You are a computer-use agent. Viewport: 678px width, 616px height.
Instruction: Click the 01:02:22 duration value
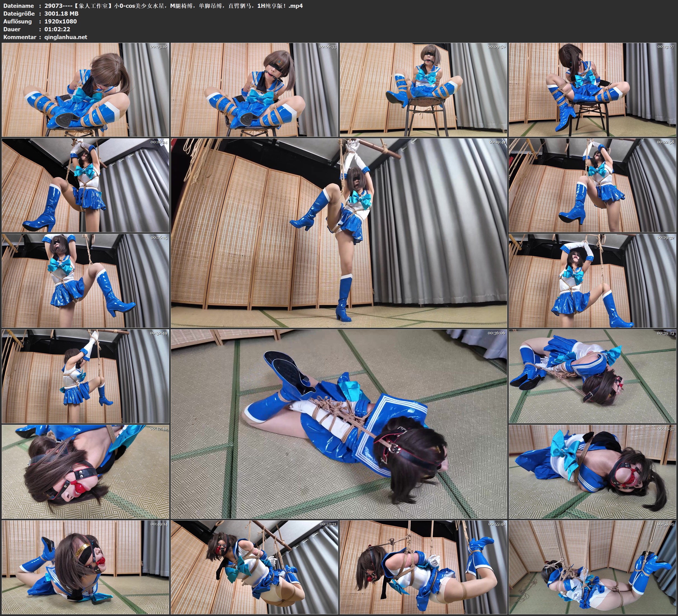pos(57,29)
